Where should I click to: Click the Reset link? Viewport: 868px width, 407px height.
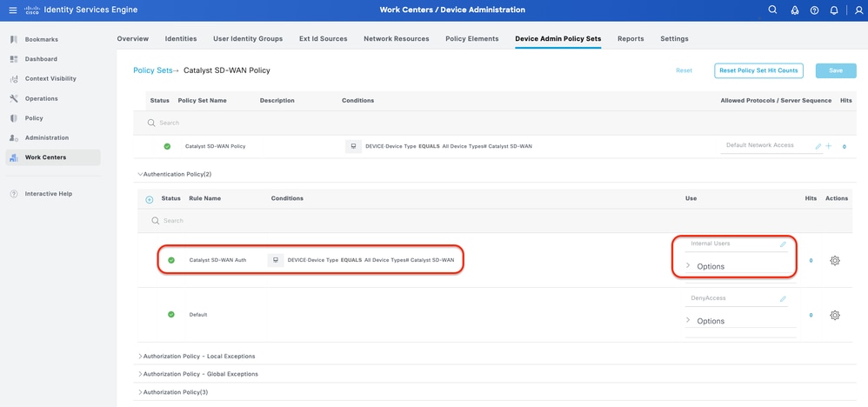tap(684, 70)
